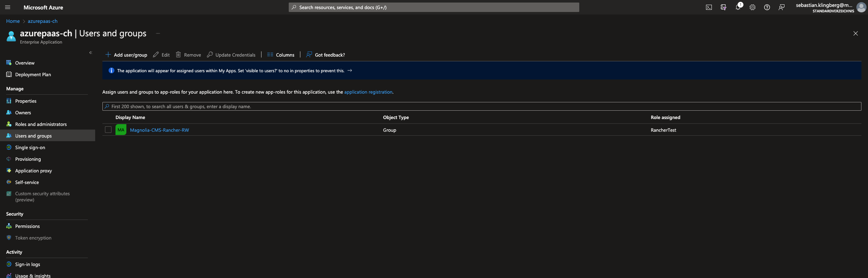
Task: Select Users and groups in the sidebar
Action: [x=47, y=136]
